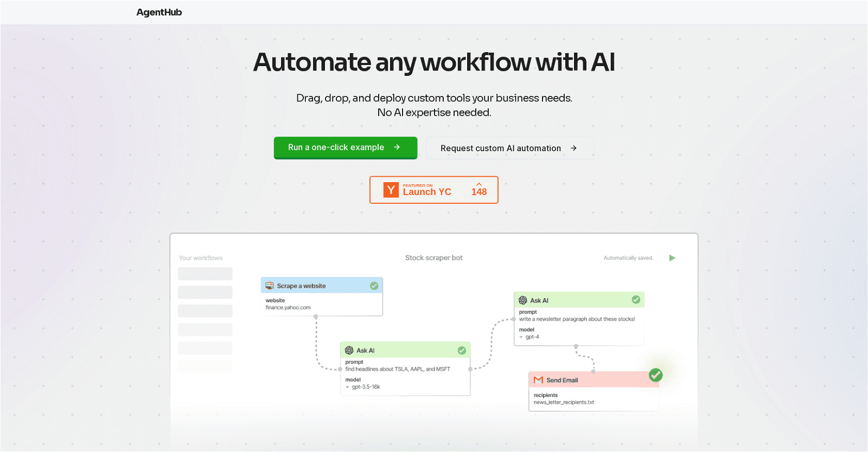Select the second placeholder in Your workflows

(205, 292)
